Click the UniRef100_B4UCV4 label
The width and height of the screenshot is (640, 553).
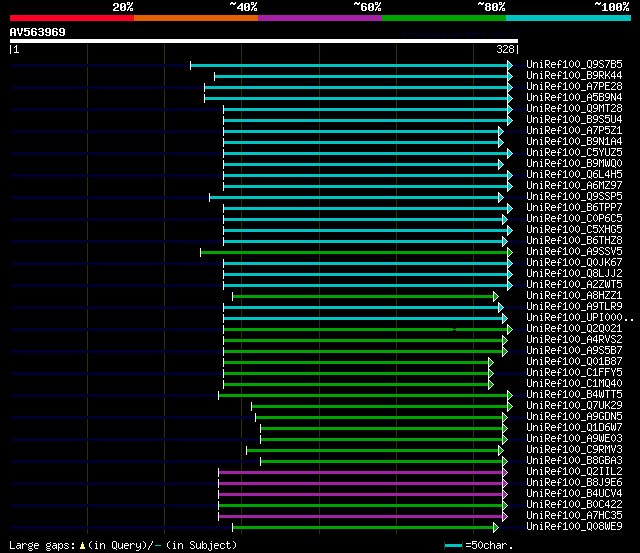click(574, 494)
